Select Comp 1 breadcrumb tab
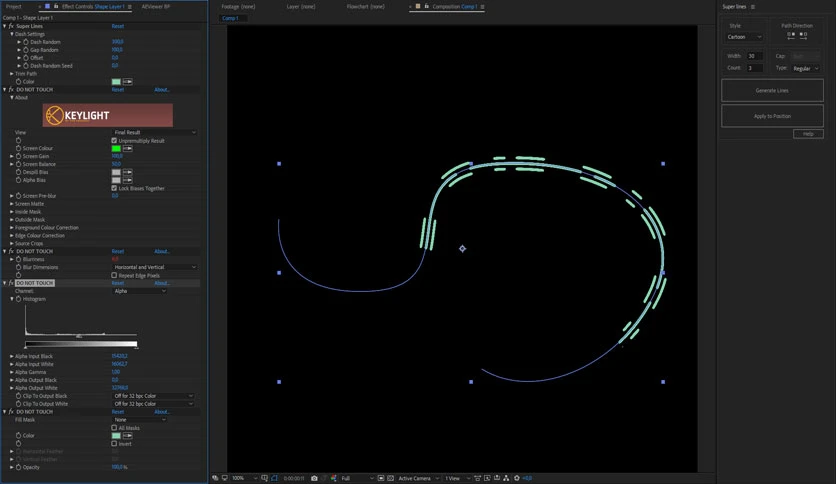This screenshot has height=484, width=836. pos(230,18)
